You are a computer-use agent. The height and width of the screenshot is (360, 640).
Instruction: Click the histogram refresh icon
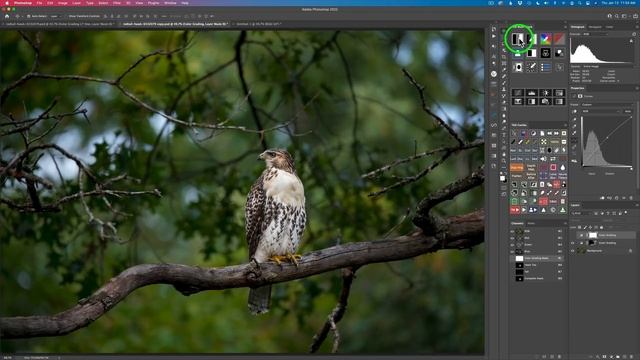click(x=634, y=34)
